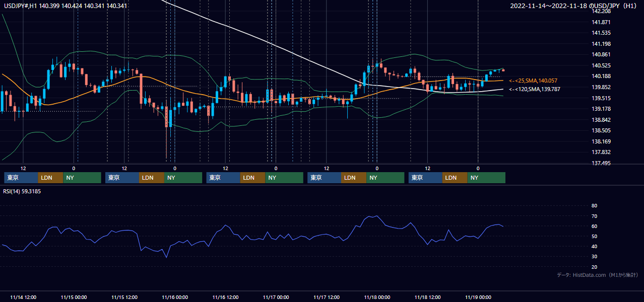Select the 25 SMA 140.057 orange label
The width and height of the screenshot is (644, 302).
click(533, 81)
